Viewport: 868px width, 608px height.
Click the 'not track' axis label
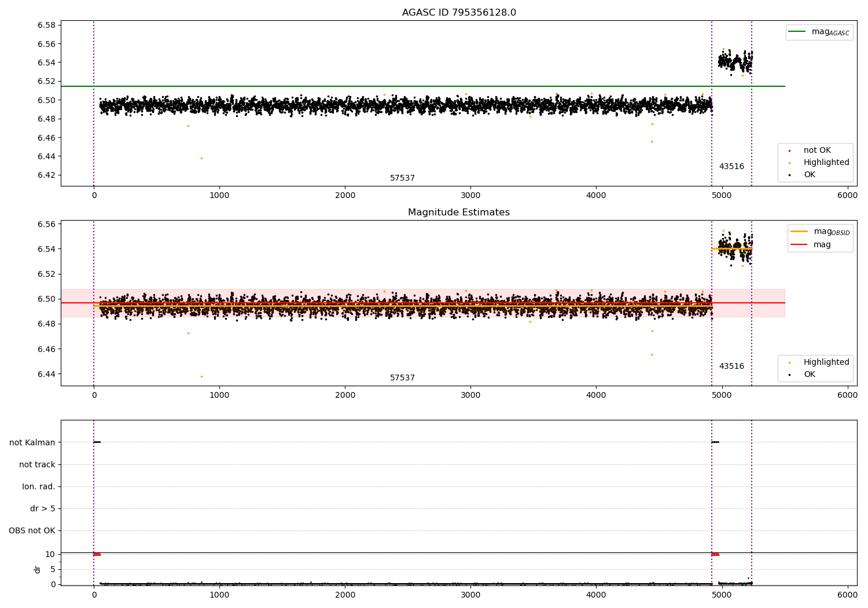pyautogui.click(x=37, y=465)
